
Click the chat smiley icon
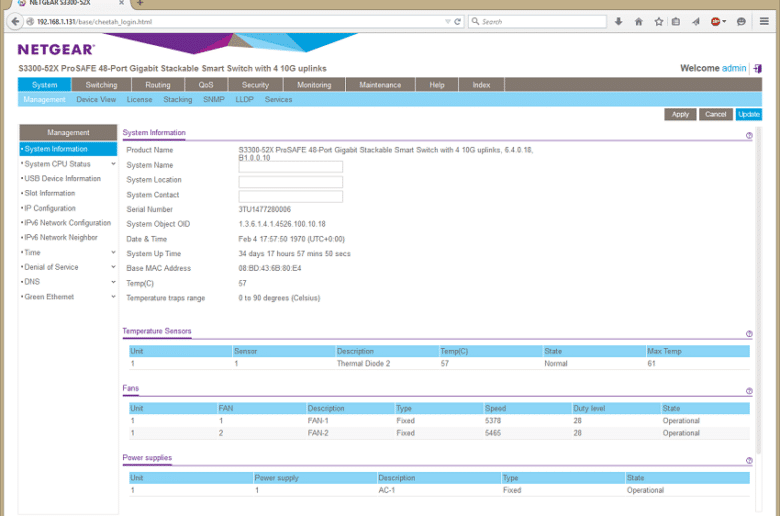[741, 21]
